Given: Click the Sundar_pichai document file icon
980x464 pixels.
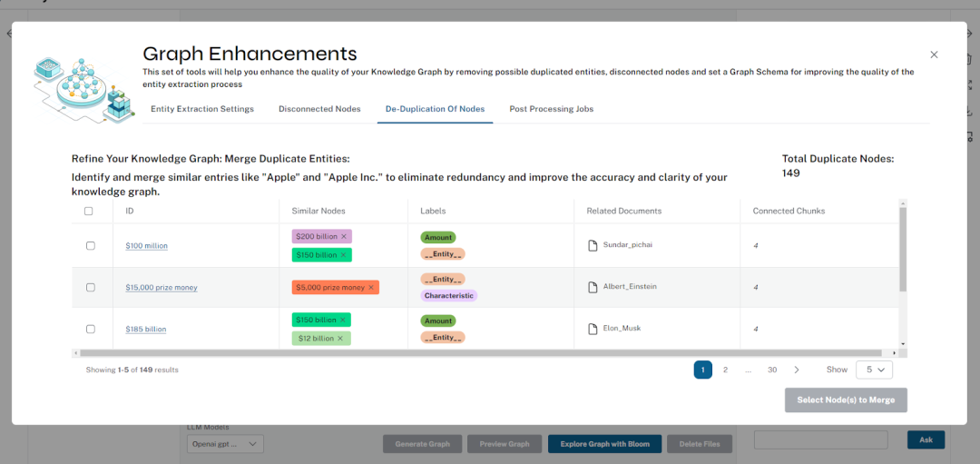Looking at the screenshot, I should click(x=593, y=245).
